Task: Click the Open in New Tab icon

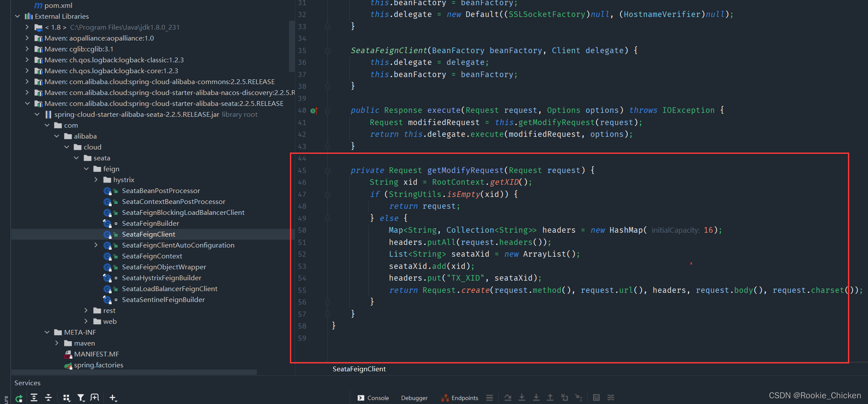Action: (95, 397)
